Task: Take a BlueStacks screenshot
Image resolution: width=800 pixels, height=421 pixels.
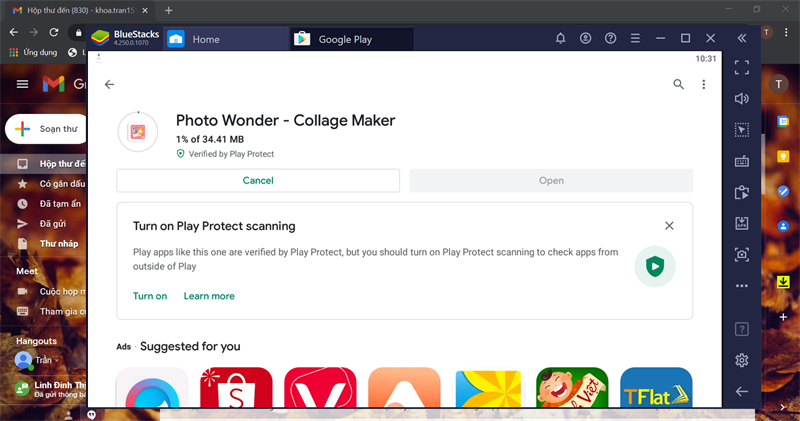Action: point(741,254)
